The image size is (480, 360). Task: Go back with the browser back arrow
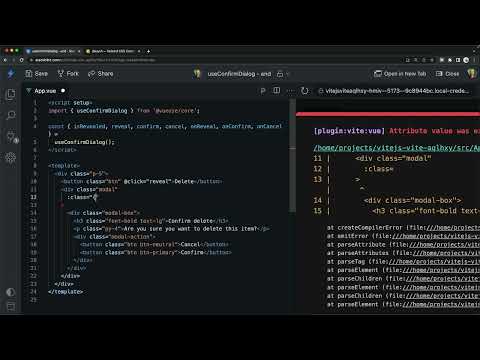[x=5, y=60]
